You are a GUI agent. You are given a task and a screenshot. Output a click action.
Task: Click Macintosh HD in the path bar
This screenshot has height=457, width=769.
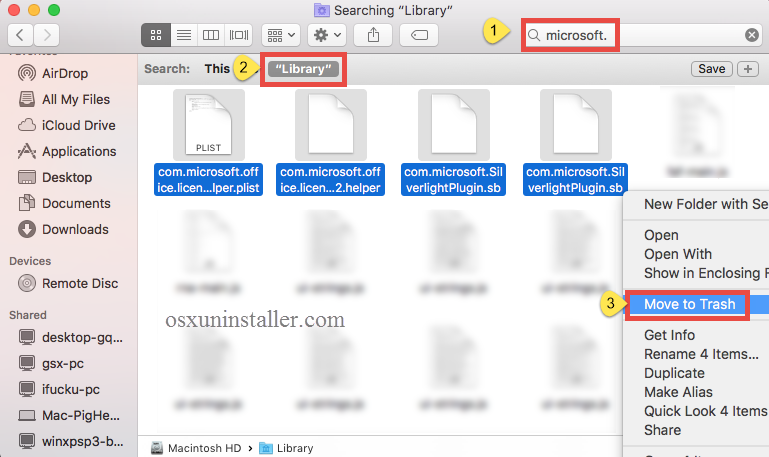point(196,448)
